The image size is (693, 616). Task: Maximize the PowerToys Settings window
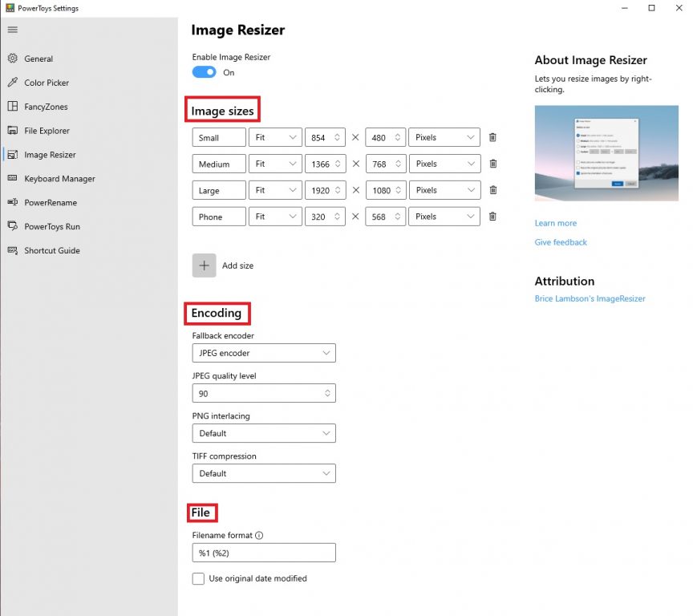pos(651,8)
